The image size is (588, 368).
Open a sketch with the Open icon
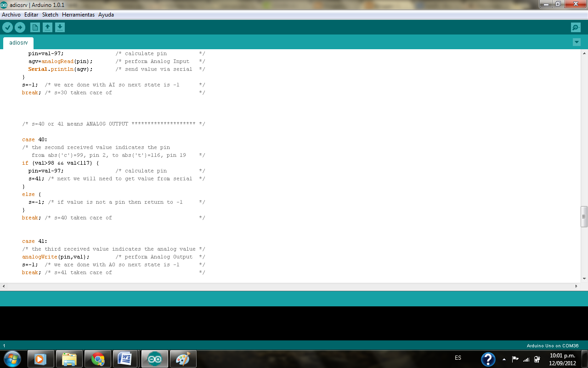(47, 28)
